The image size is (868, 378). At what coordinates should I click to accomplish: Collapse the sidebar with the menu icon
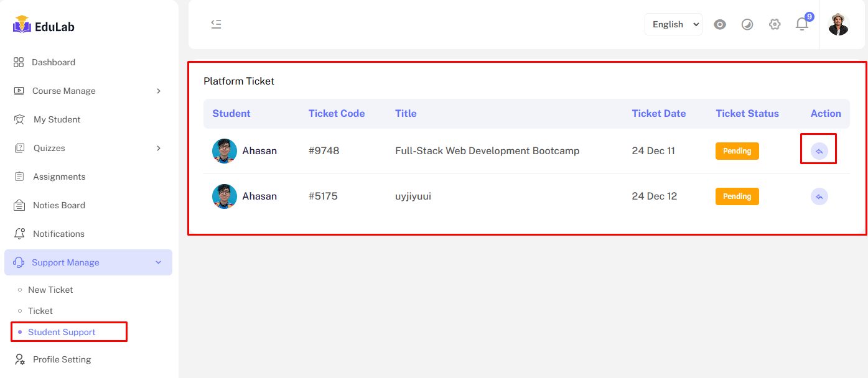pos(216,24)
